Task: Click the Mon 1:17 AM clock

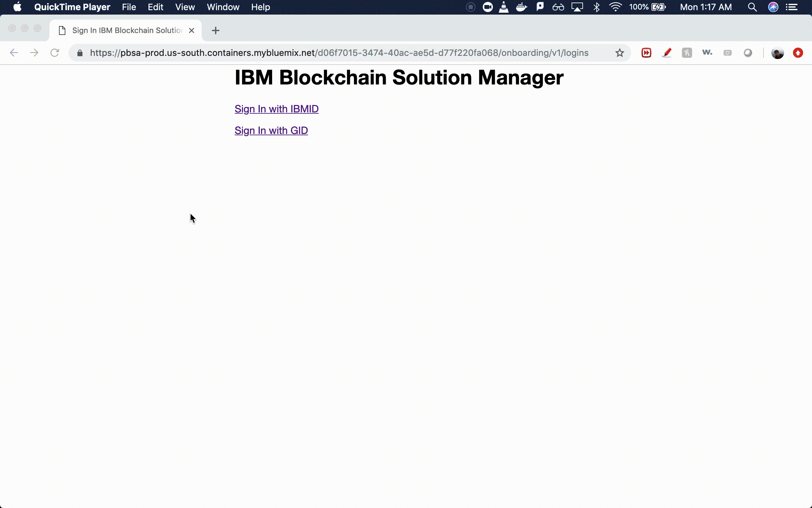Action: (x=706, y=7)
